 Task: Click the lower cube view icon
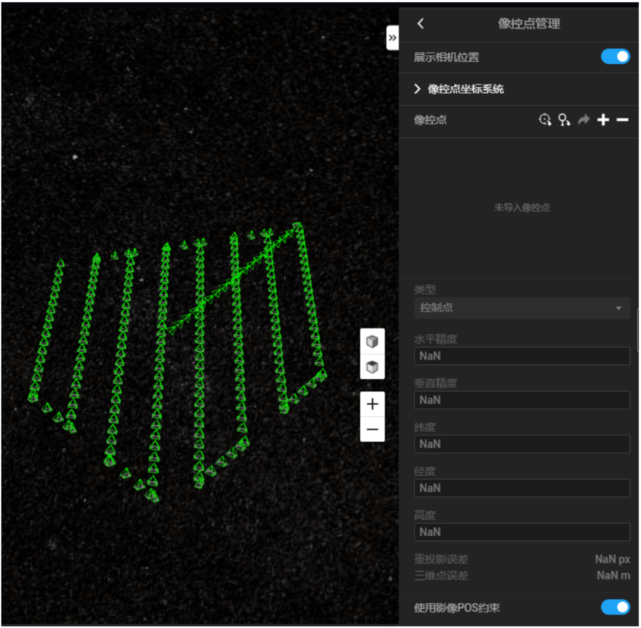[x=372, y=367]
